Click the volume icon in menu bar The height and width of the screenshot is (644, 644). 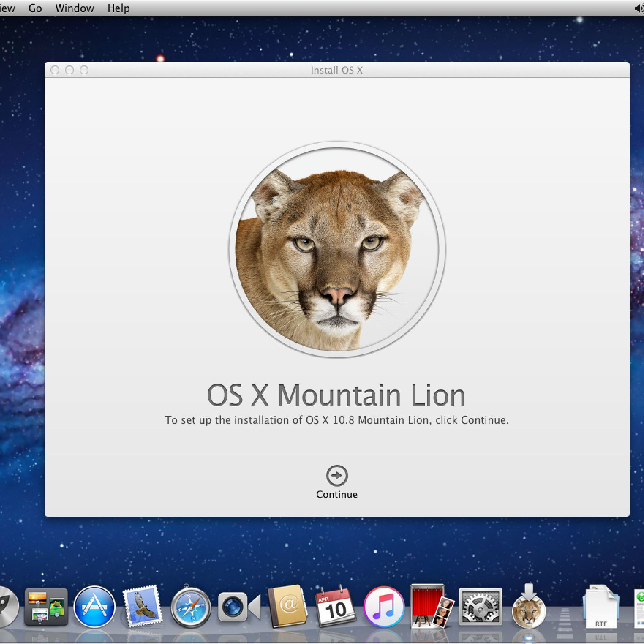click(639, 8)
